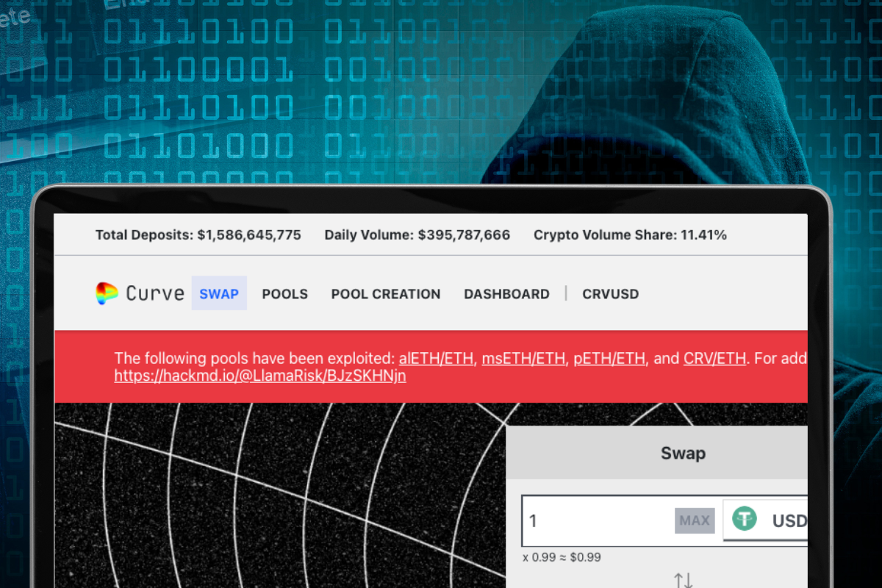882x588 pixels.
Task: Click the Daily Volume figure
Action: 417,234
